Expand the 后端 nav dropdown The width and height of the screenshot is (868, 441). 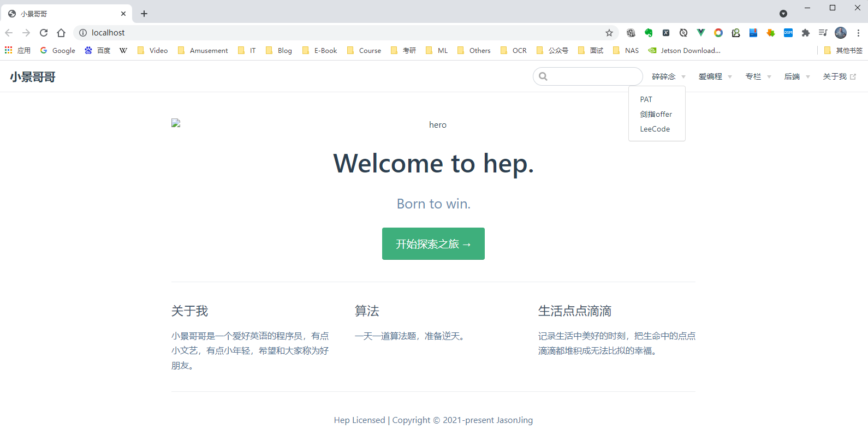[x=796, y=77]
